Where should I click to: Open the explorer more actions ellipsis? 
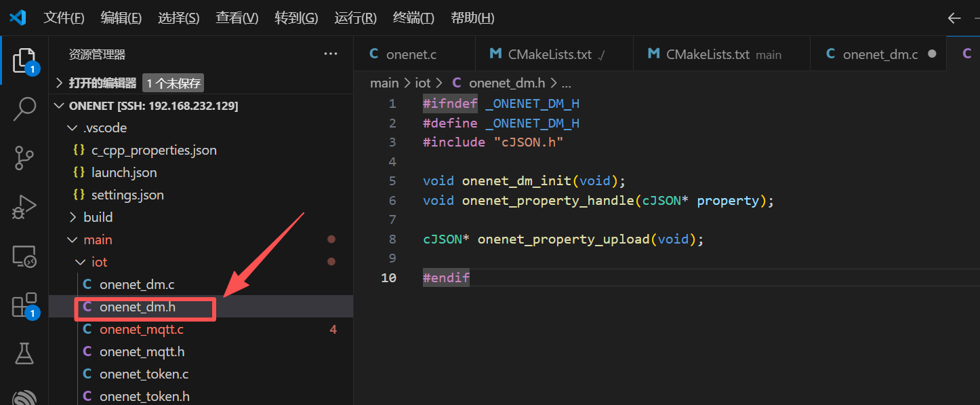331,54
